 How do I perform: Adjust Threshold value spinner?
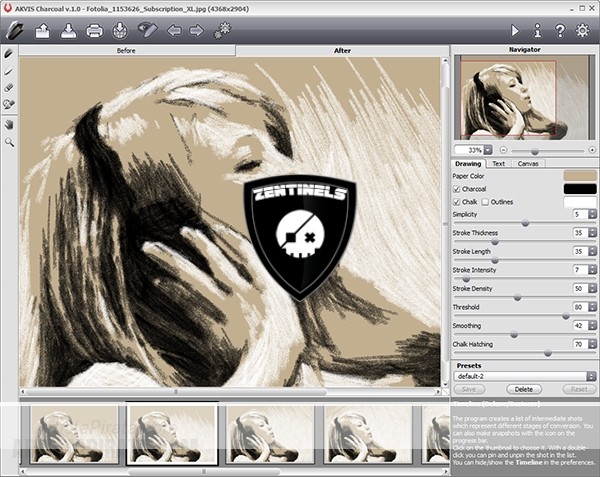pyautogui.click(x=592, y=307)
